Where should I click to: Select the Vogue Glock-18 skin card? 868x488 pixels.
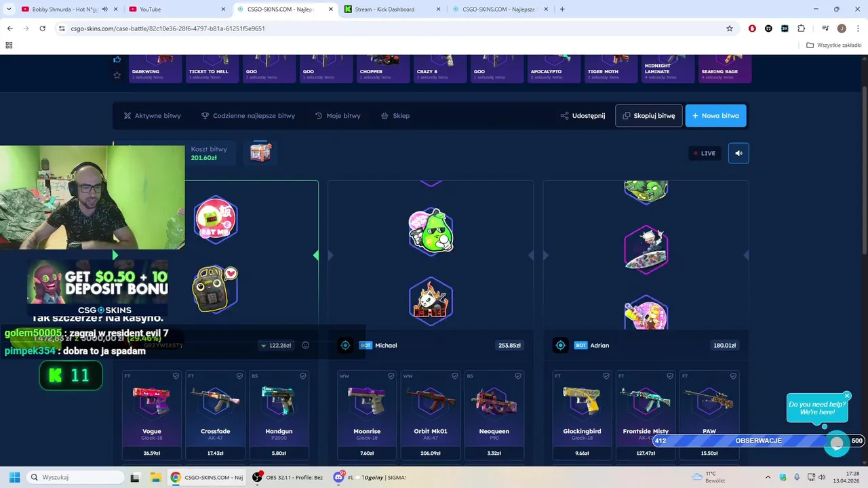[x=152, y=415]
